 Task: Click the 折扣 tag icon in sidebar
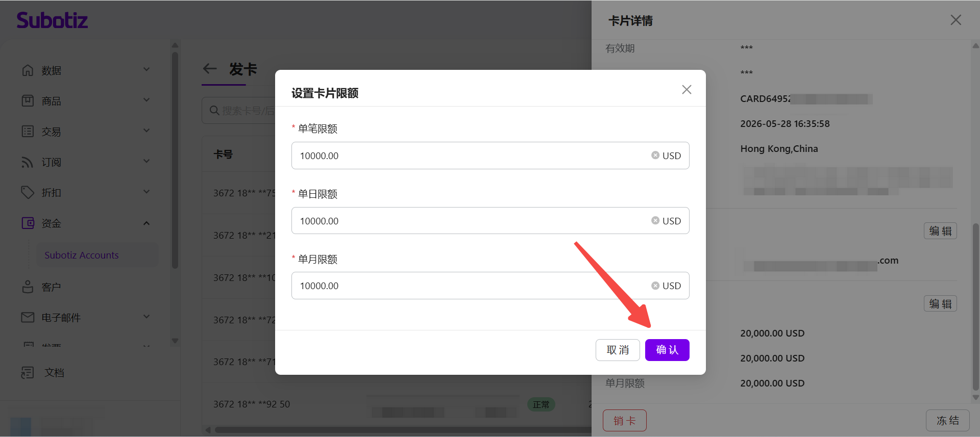click(x=28, y=193)
